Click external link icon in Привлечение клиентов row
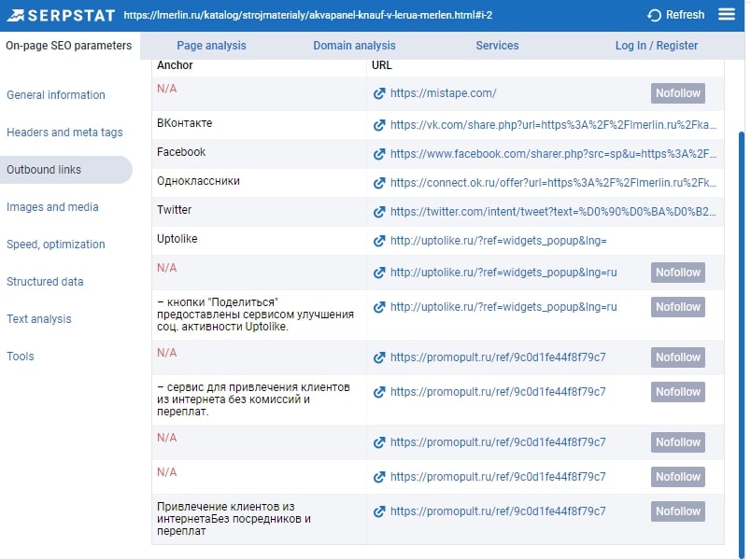Screen dimensions: 751x560 379,511
